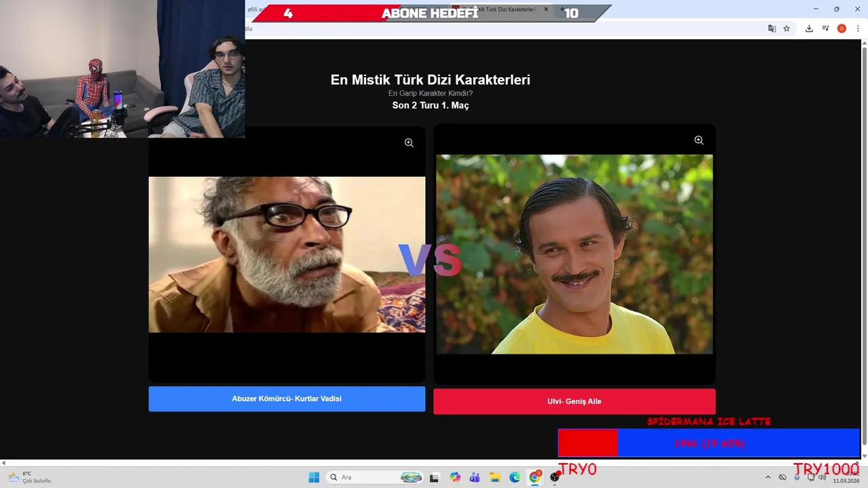
Task: Open Windows Start menu
Action: (x=314, y=477)
